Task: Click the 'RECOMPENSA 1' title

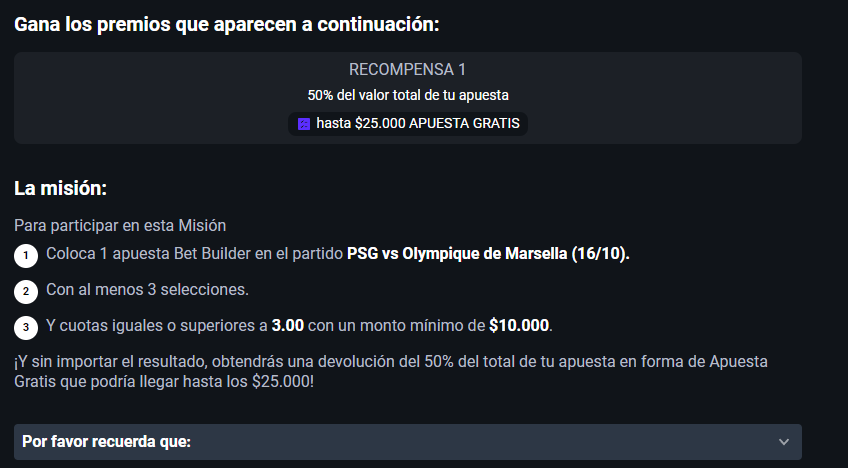Action: pos(407,69)
